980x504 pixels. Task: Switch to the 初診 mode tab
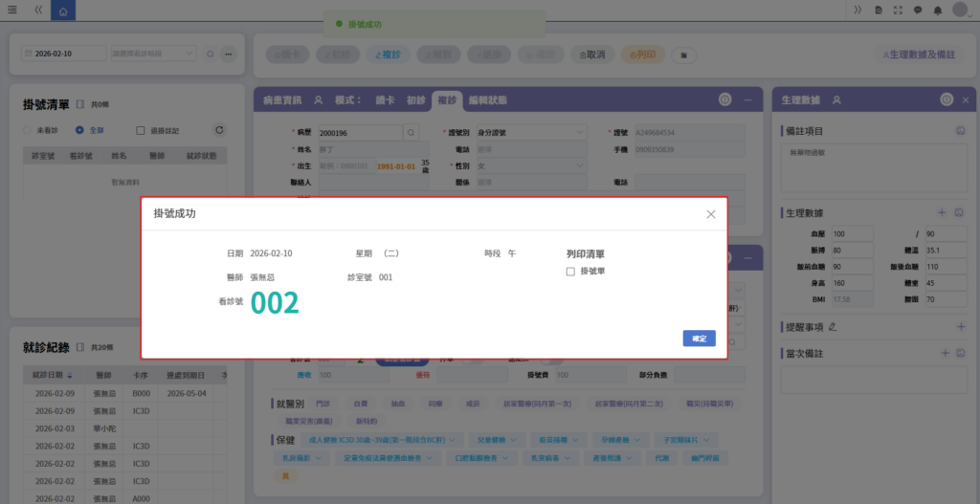pyautogui.click(x=416, y=99)
